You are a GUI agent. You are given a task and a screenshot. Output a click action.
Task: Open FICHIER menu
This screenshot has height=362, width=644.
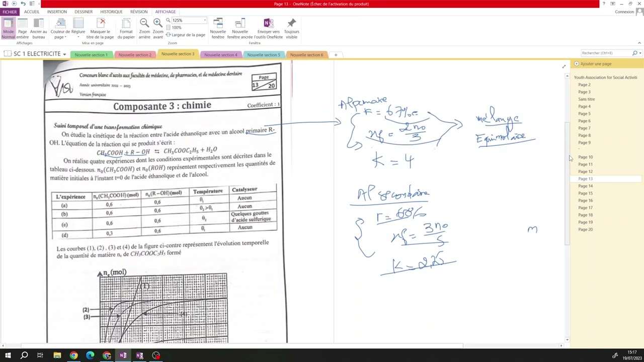pyautogui.click(x=9, y=12)
